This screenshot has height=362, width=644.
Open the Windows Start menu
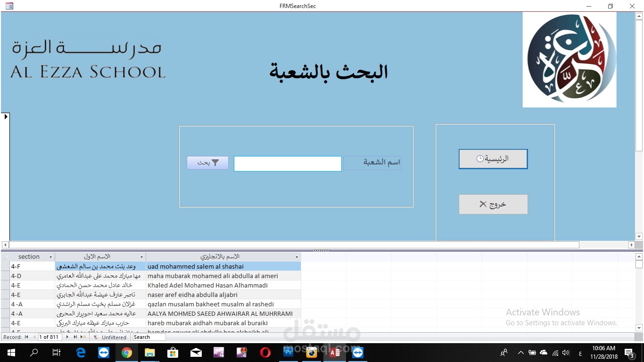(11, 352)
